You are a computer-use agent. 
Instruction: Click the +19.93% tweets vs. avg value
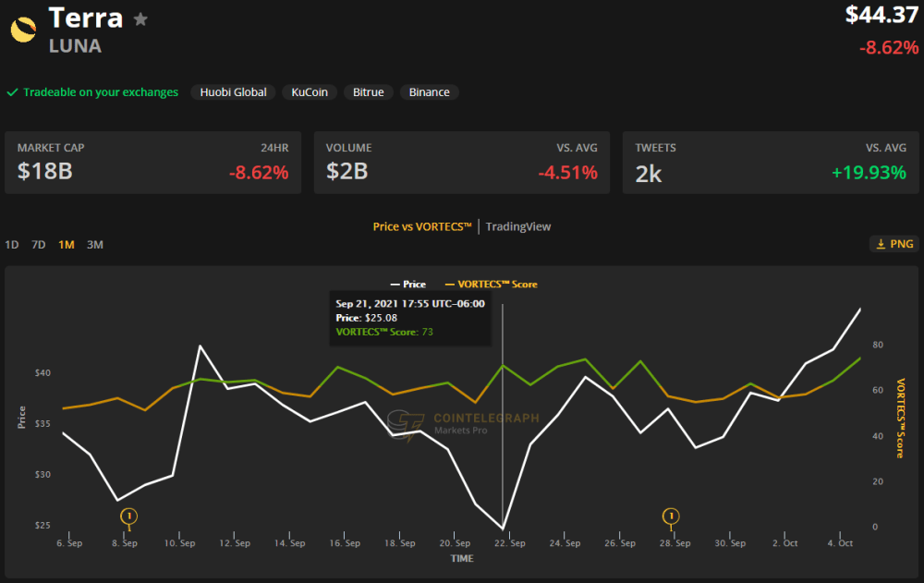pyautogui.click(x=869, y=173)
